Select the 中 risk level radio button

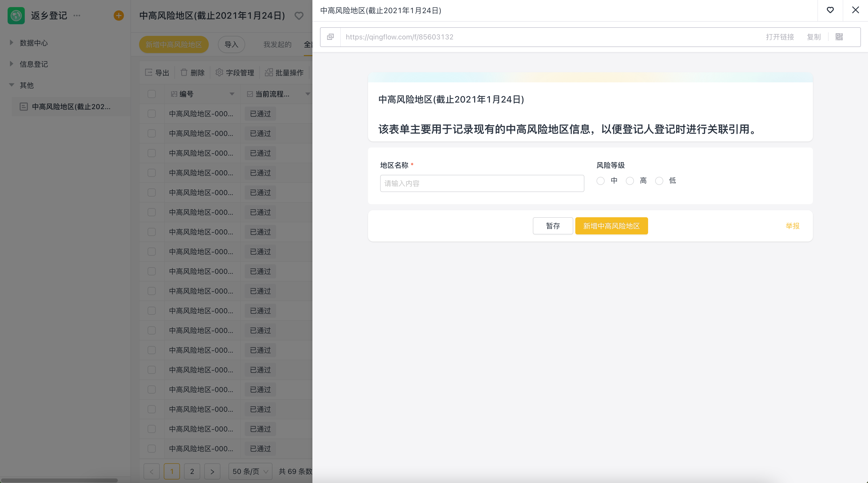coord(601,181)
